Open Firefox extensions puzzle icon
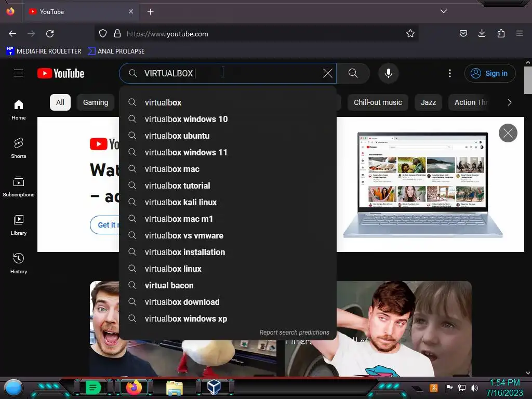The image size is (532, 399). 501,33
